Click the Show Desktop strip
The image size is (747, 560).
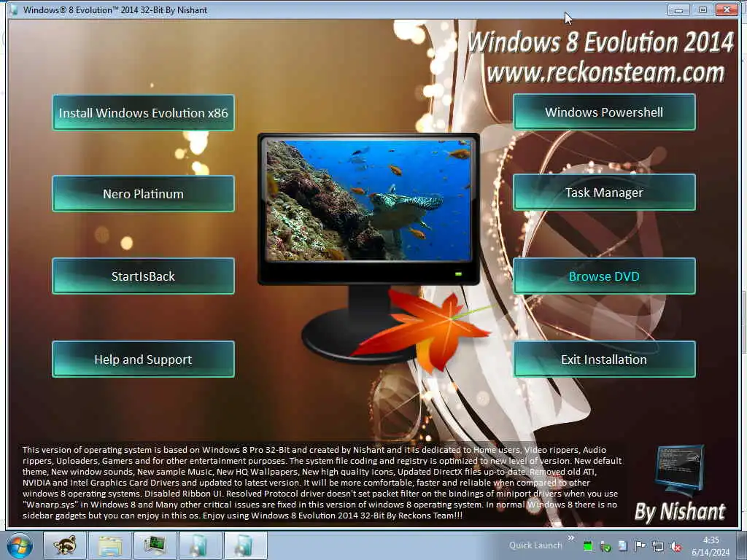pos(742,545)
